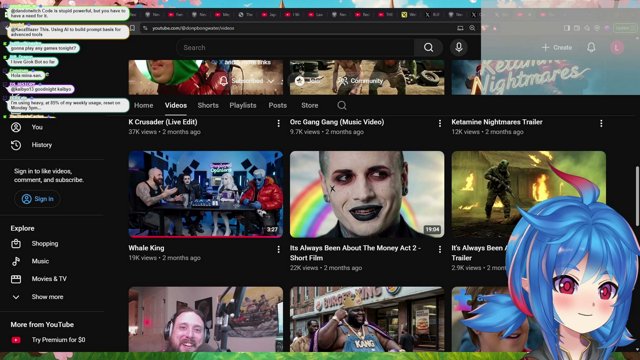The image size is (640, 360).
Task: Click the Join button on banner
Action: (x=308, y=81)
